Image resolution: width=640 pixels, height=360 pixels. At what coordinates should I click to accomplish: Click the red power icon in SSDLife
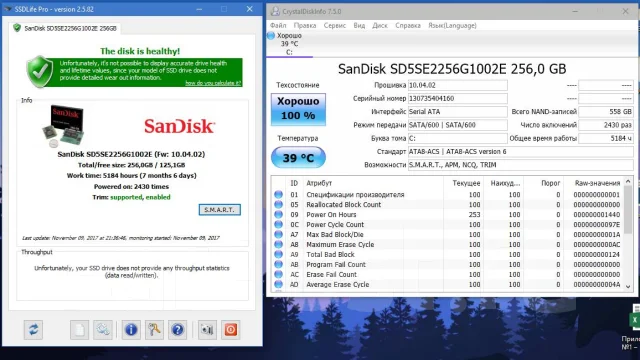coord(231,329)
